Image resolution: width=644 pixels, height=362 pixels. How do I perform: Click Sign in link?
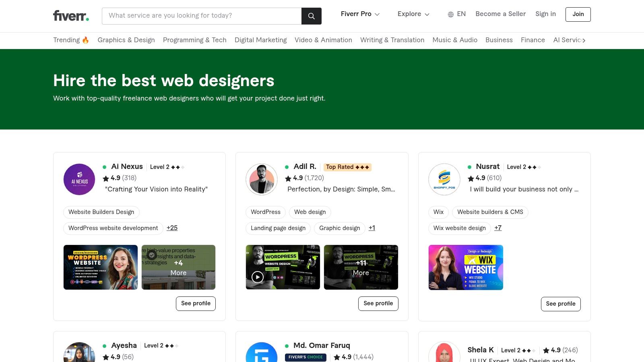pos(545,14)
